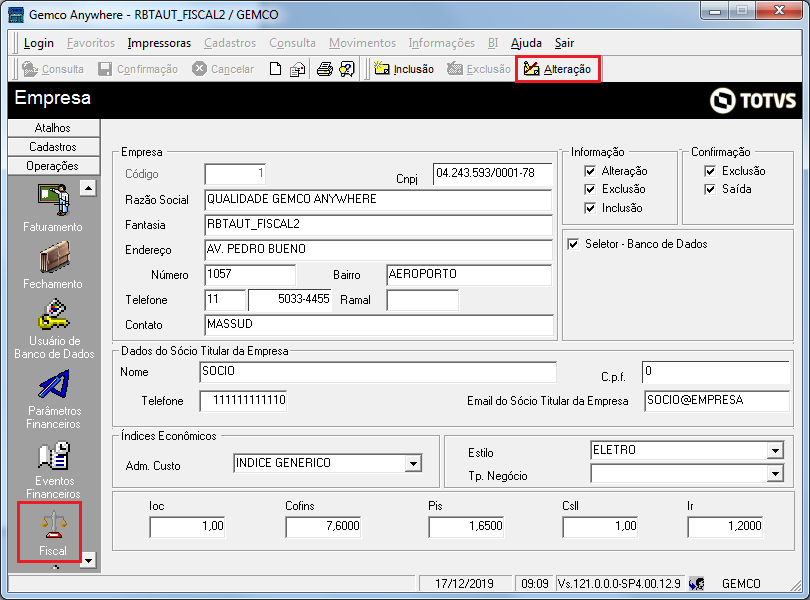Screen dimensions: 810x600
Task: Click the Cnpj field
Action: (493, 174)
